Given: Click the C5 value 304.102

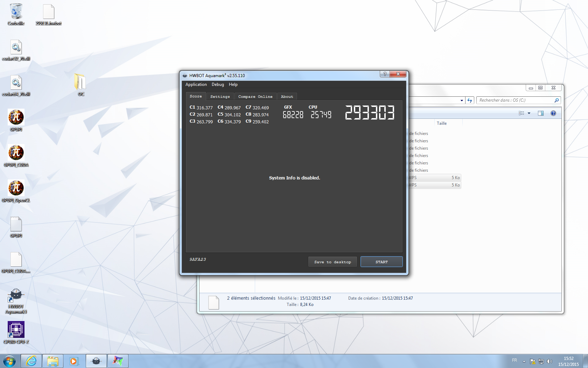Looking at the screenshot, I should click(233, 115).
